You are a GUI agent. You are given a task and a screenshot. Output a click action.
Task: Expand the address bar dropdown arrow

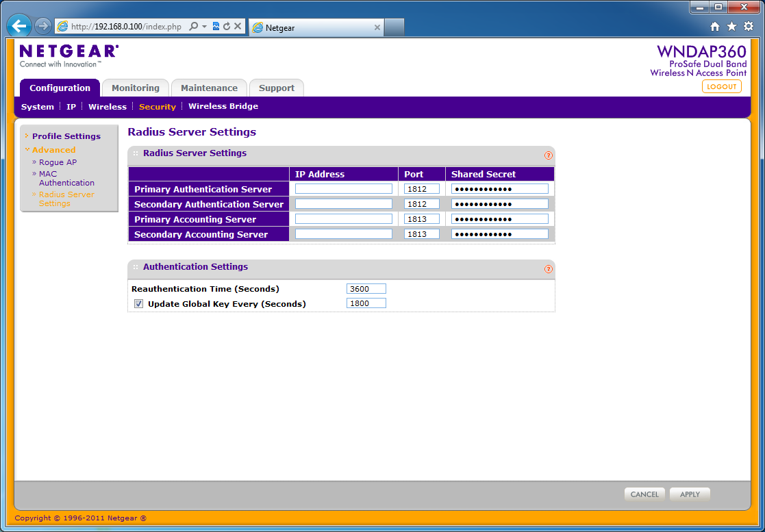pyautogui.click(x=204, y=26)
